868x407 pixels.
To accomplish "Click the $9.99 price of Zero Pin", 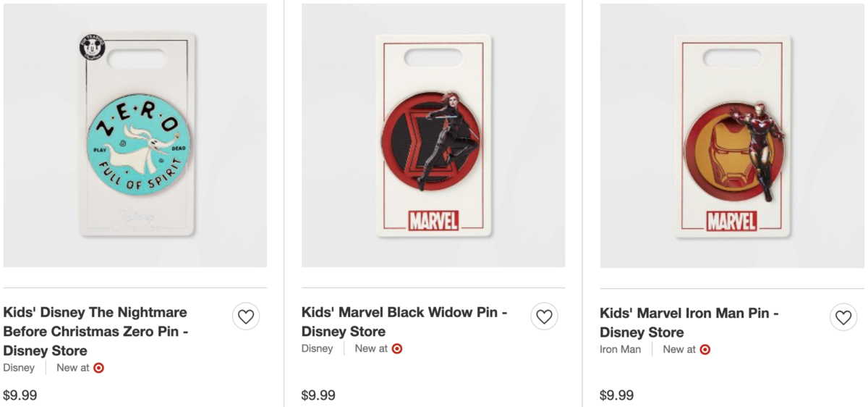I will pos(20,395).
